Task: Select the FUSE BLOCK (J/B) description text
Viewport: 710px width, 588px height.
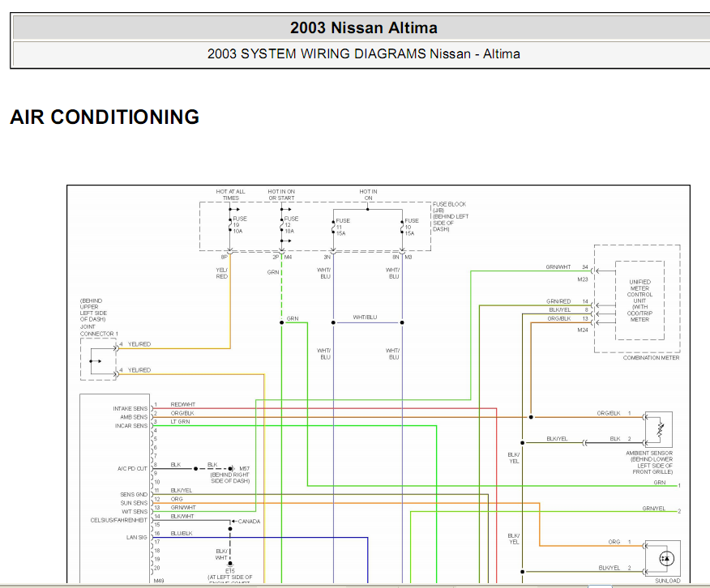Action: [x=451, y=217]
